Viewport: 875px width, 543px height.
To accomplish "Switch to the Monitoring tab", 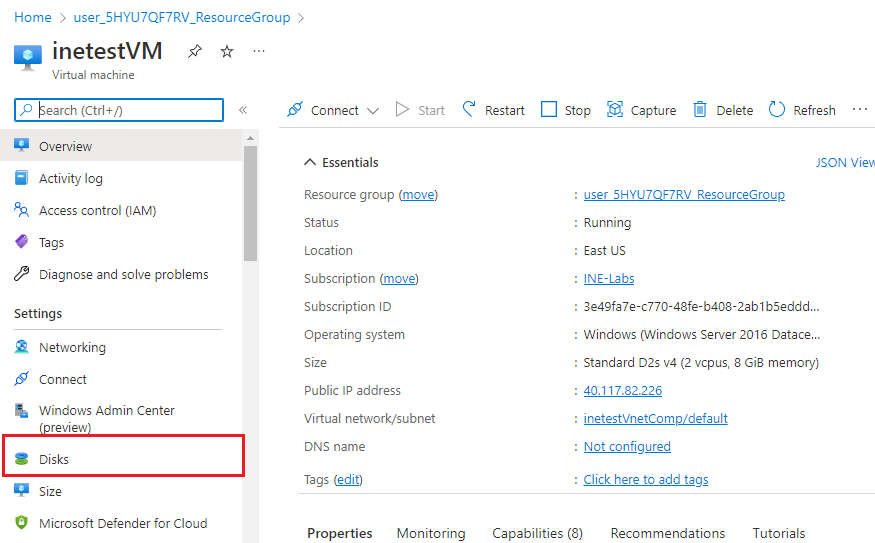I will tap(431, 533).
